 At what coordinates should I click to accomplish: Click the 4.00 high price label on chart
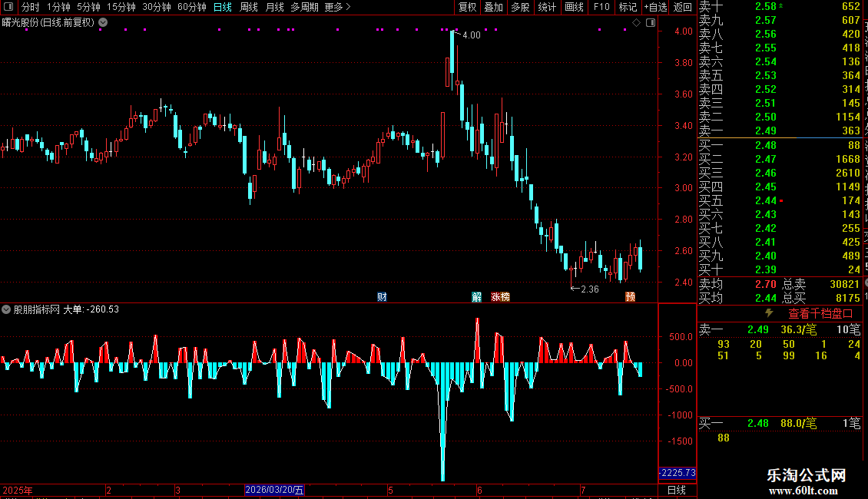tap(472, 35)
